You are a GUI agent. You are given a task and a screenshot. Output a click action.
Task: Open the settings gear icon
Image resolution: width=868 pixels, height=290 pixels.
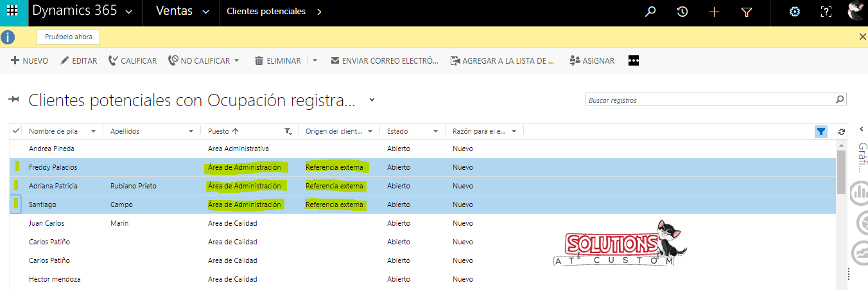pos(794,12)
